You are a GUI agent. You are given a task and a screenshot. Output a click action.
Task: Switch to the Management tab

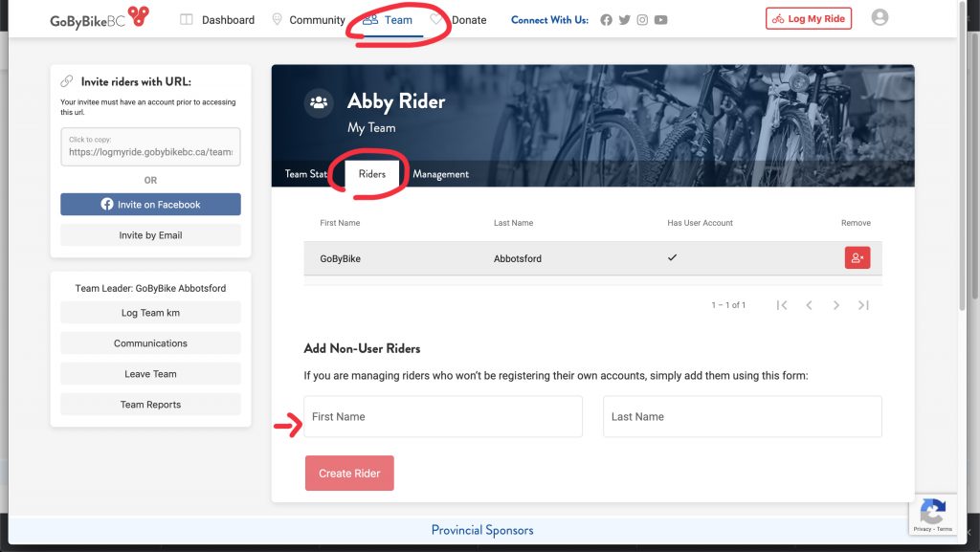click(440, 174)
